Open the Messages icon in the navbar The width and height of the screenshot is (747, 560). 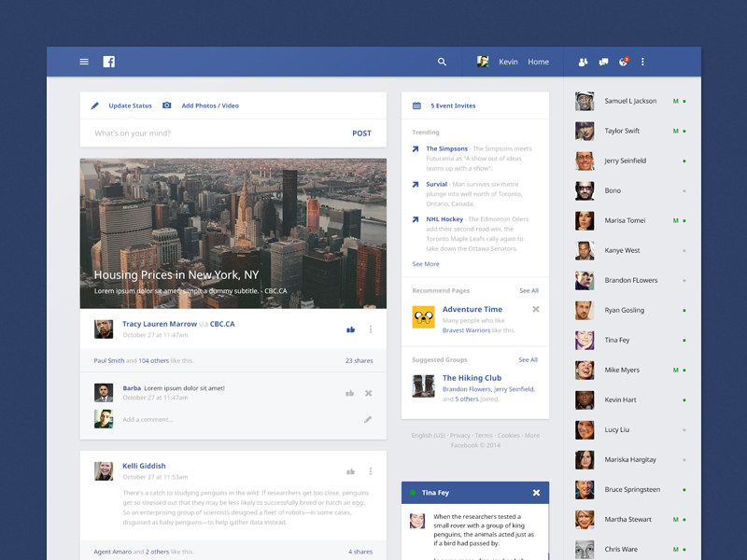(602, 61)
